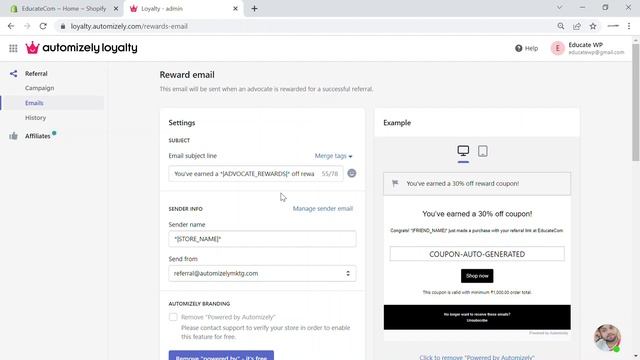
Task: Switch example preview to desktop view
Action: 463,151
